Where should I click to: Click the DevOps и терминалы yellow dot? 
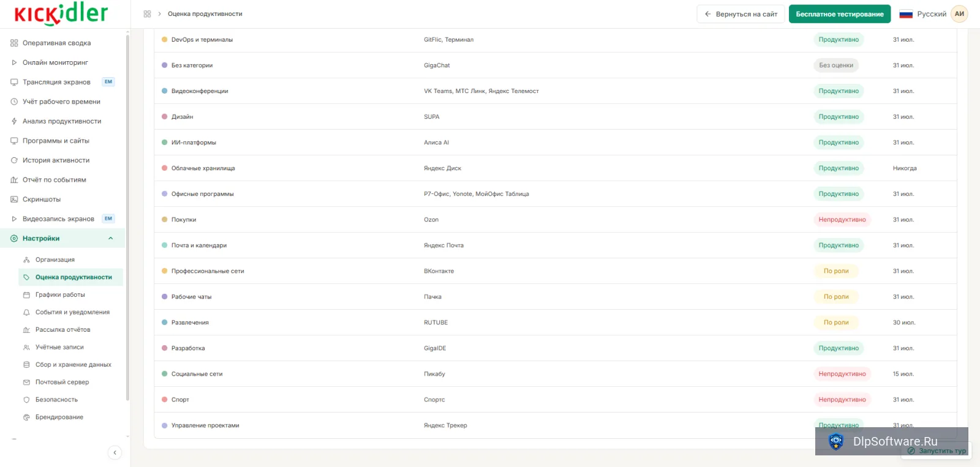pos(165,40)
